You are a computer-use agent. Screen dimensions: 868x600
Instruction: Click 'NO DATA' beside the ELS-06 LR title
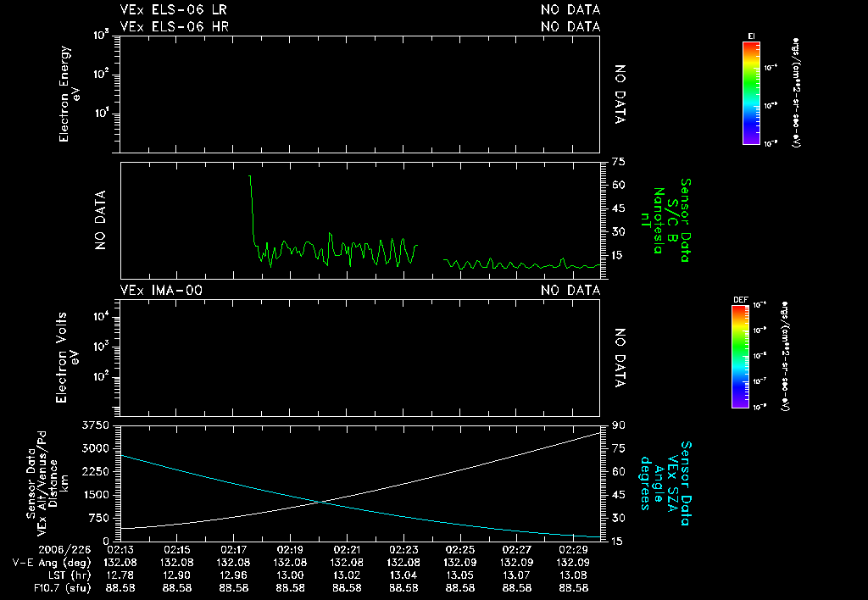(570, 9)
